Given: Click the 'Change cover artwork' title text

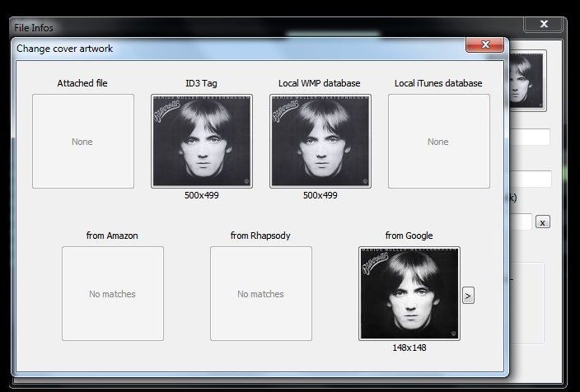Looking at the screenshot, I should pos(65,49).
